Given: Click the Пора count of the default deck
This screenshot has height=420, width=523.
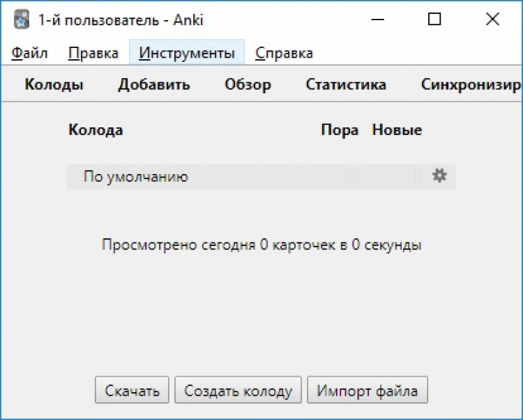Looking at the screenshot, I should point(354,177).
